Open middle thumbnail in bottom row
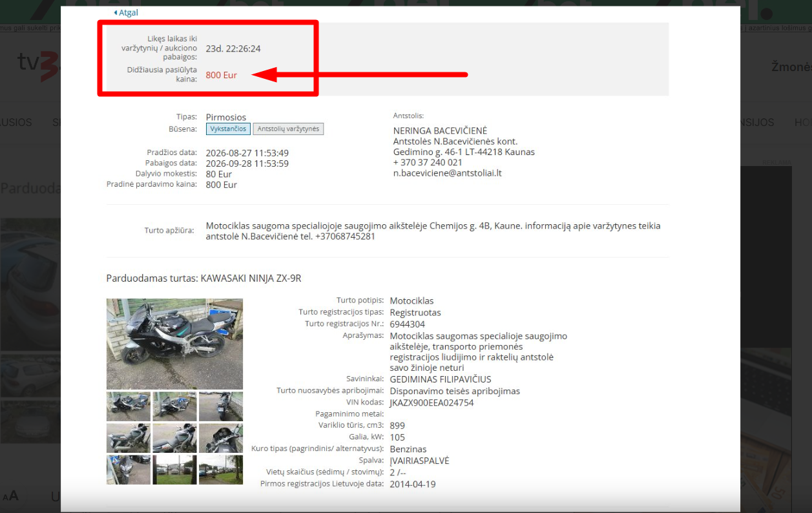 [x=174, y=470]
